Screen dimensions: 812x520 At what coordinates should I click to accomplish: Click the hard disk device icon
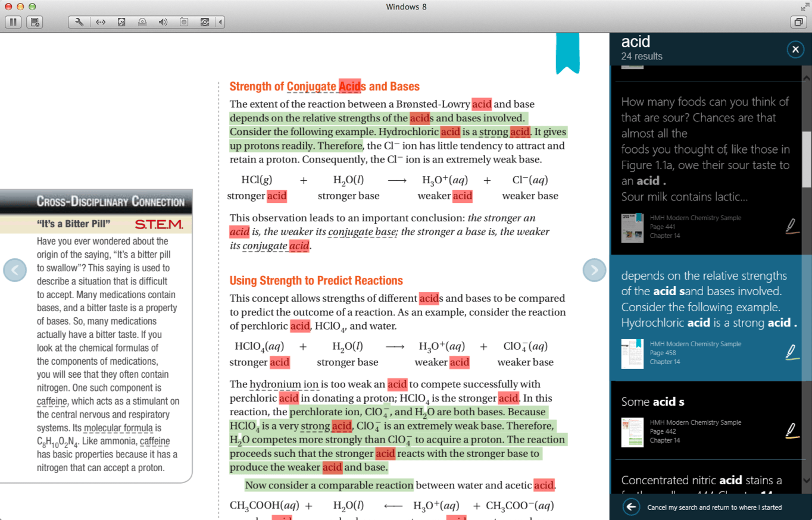[x=121, y=22]
